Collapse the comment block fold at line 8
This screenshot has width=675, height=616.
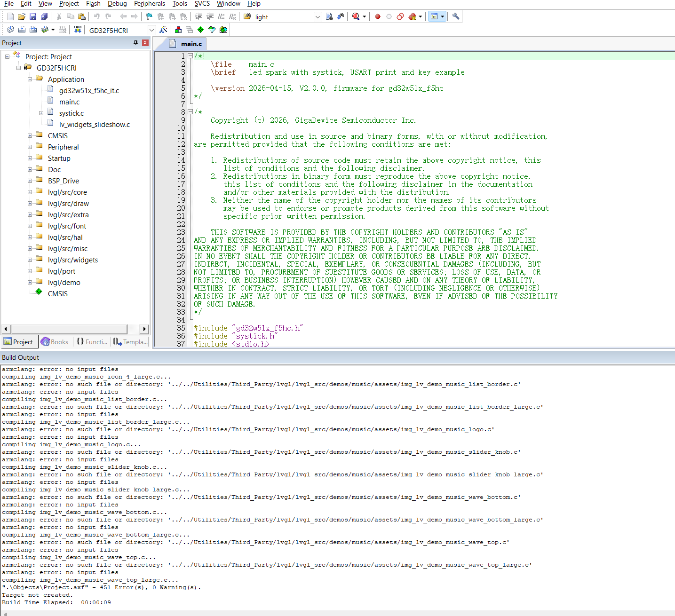click(x=190, y=112)
